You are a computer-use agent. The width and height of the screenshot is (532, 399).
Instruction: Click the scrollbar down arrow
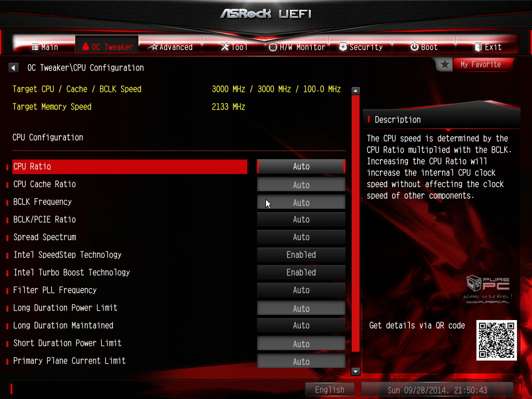click(x=356, y=371)
